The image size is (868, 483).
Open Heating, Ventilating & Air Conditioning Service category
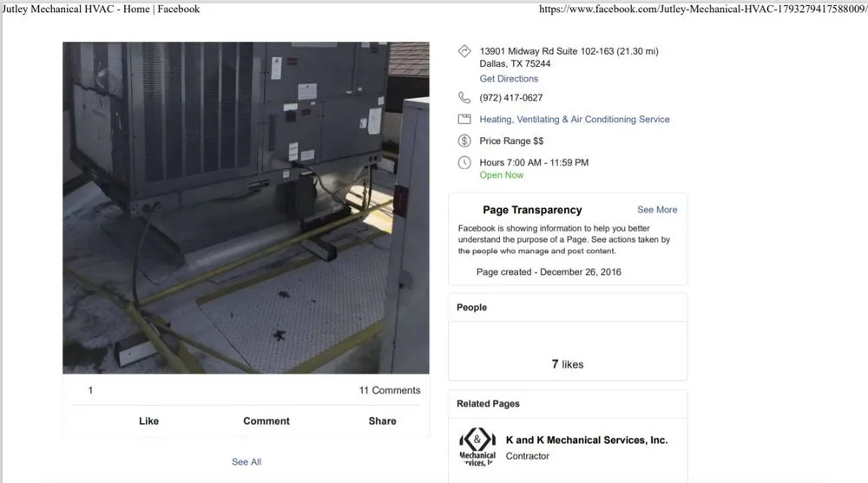[x=574, y=120]
